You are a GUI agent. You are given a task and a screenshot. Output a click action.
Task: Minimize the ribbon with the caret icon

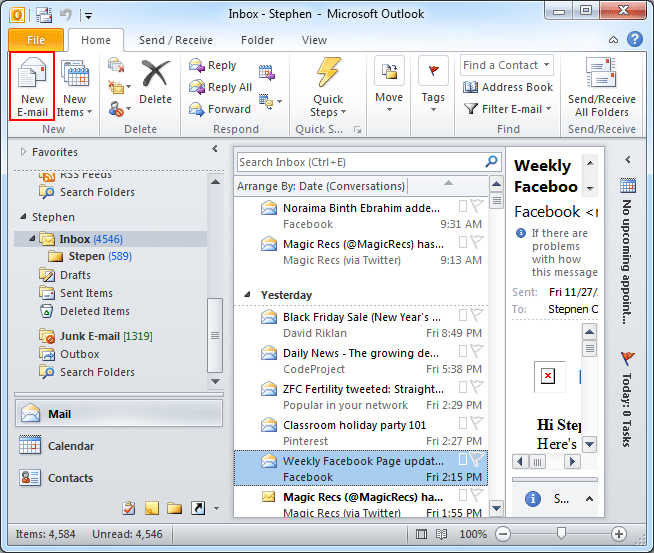point(613,40)
